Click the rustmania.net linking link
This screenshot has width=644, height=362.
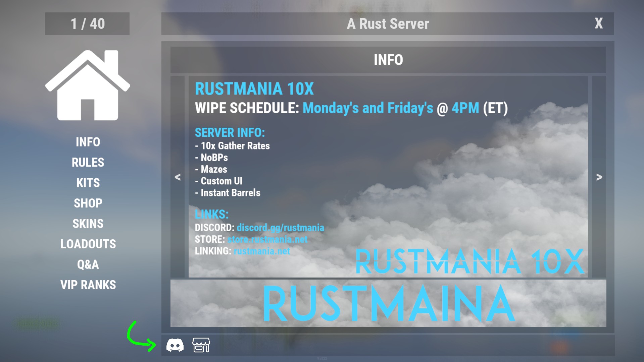pyautogui.click(x=261, y=251)
